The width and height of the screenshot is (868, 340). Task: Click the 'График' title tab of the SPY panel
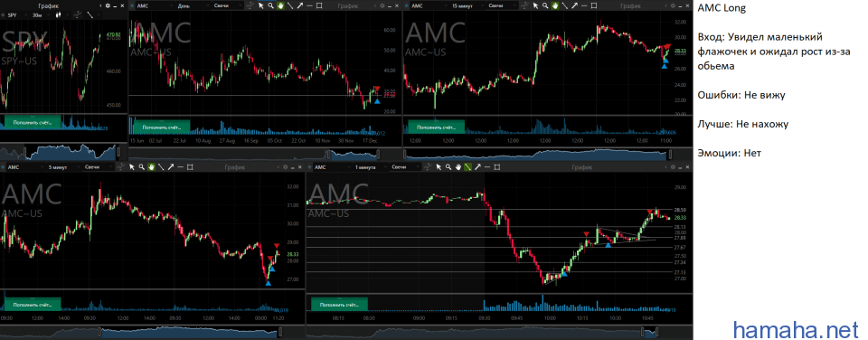tap(49, 5)
